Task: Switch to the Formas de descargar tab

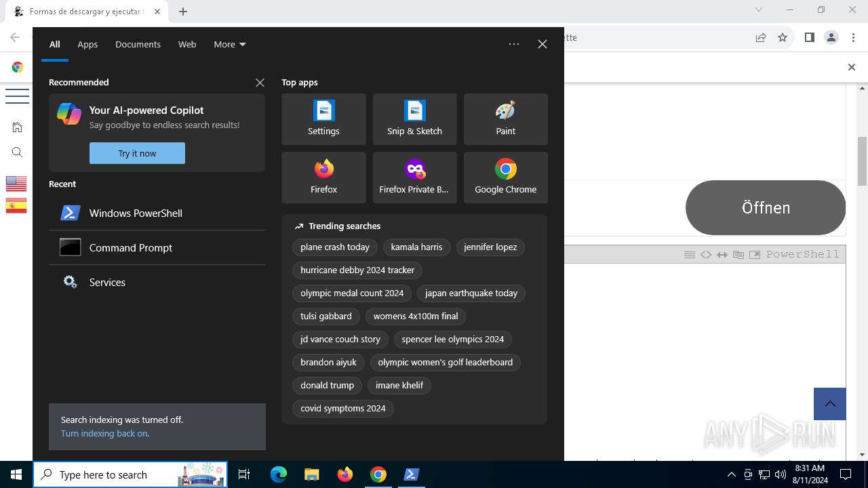Action: click(x=87, y=12)
